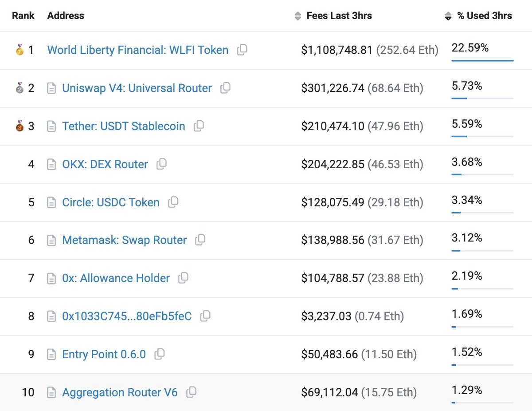The width and height of the screenshot is (532, 411).
Task: Copy the Aggregation Router V6 address
Action: coord(192,392)
